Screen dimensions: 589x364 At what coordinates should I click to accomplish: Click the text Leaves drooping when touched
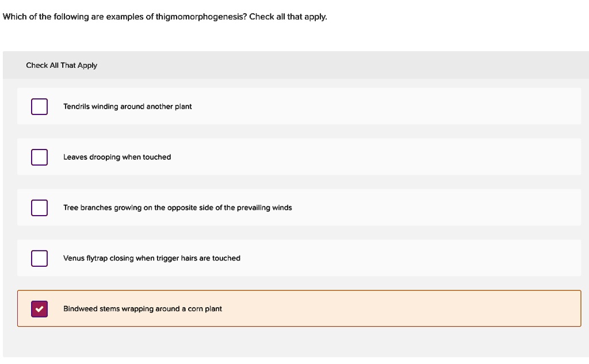tap(117, 157)
